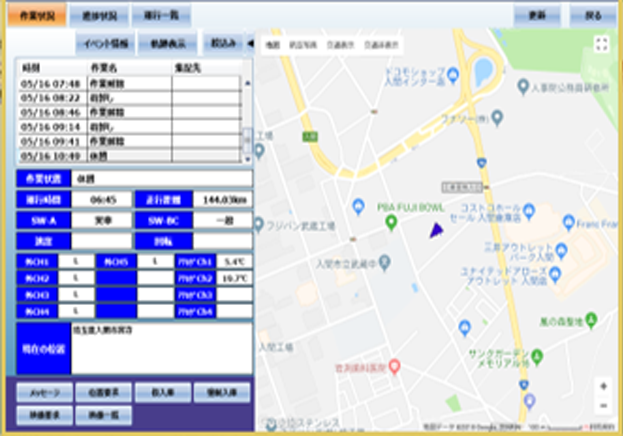This screenshot has width=623, height=436.
Task: Collapse left panel with black arrow
Action: 249,43
